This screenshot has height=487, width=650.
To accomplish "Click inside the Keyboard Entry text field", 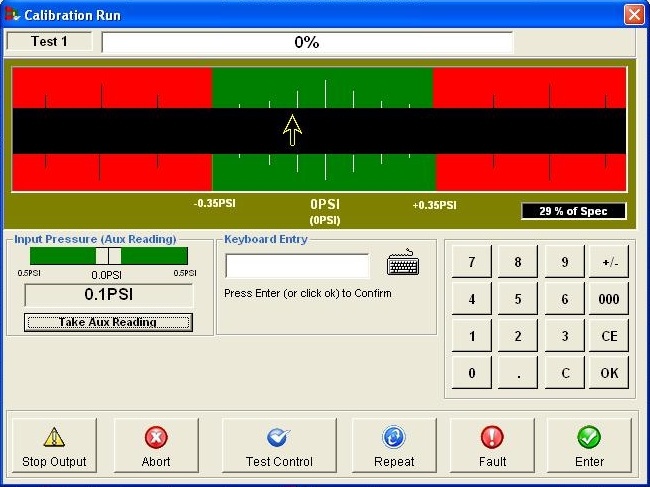I will tap(297, 266).
